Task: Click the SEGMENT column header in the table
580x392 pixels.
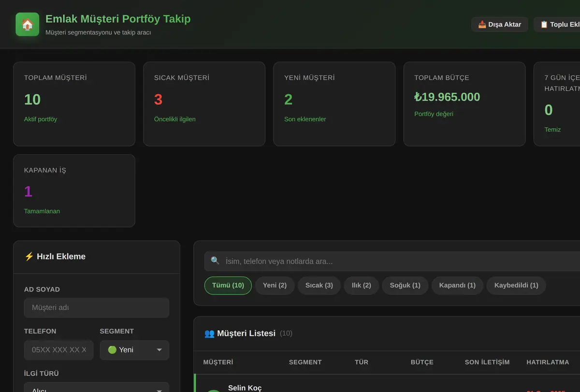Action: coord(305,362)
